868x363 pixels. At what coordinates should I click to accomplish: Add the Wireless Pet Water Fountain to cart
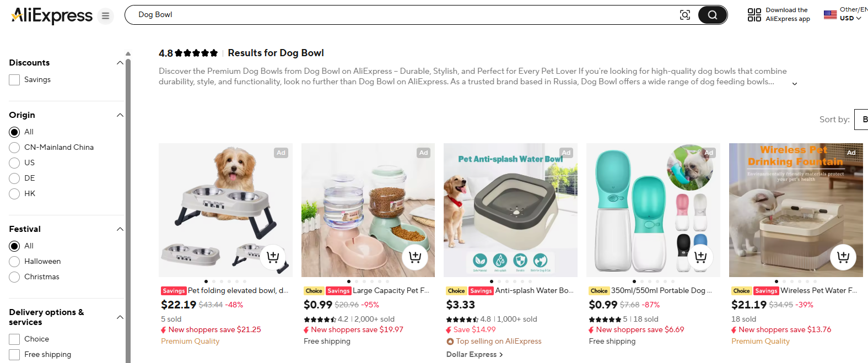tap(843, 257)
